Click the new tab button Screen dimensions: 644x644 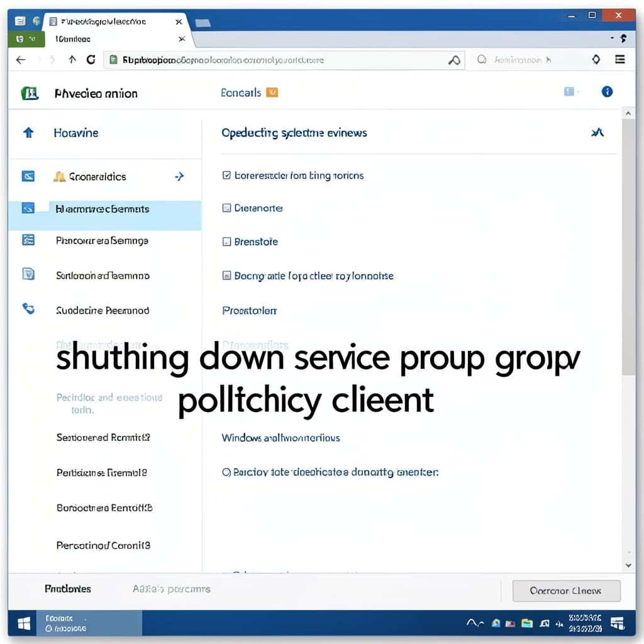[203, 23]
